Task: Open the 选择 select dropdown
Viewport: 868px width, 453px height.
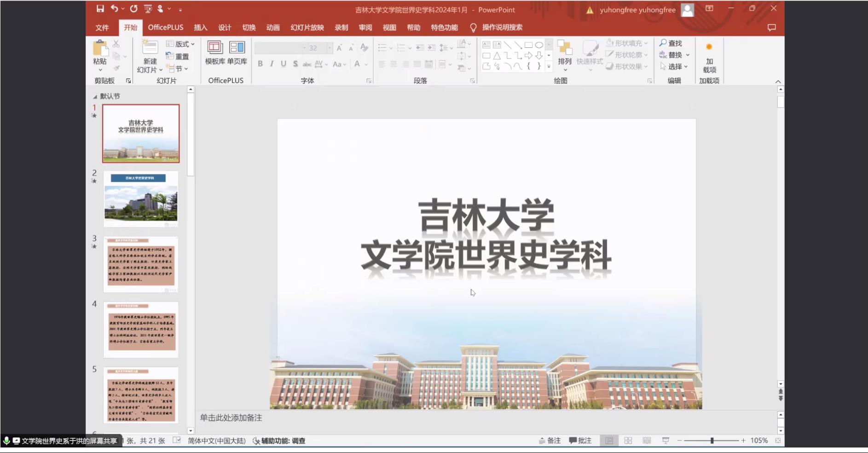Action: tap(675, 67)
